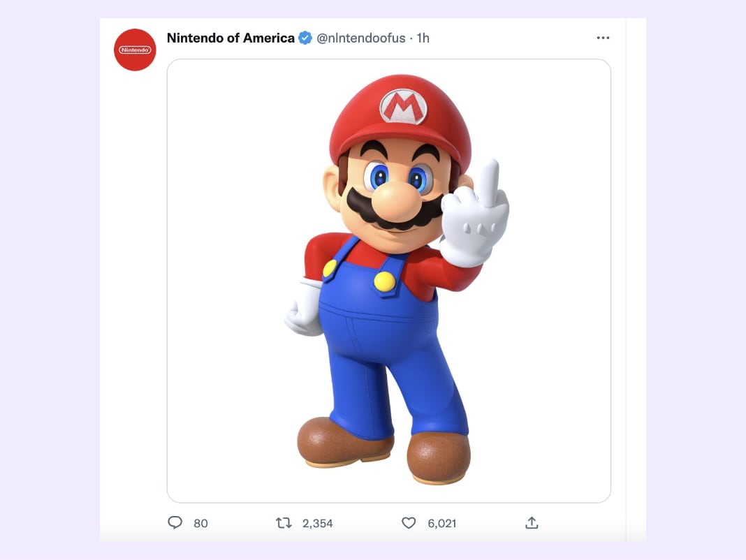Like the tweet with the heart icon

[409, 523]
